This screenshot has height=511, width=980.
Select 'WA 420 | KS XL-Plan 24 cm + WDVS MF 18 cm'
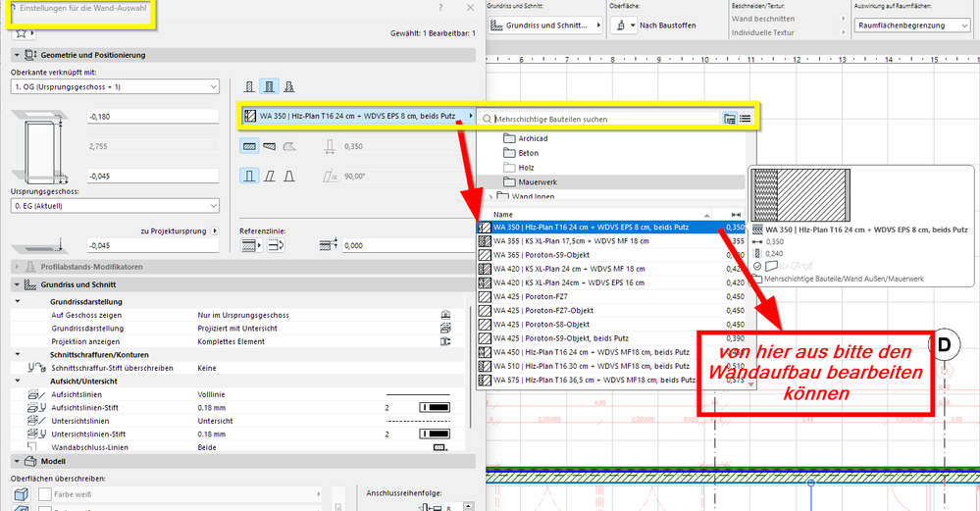pyautogui.click(x=612, y=269)
